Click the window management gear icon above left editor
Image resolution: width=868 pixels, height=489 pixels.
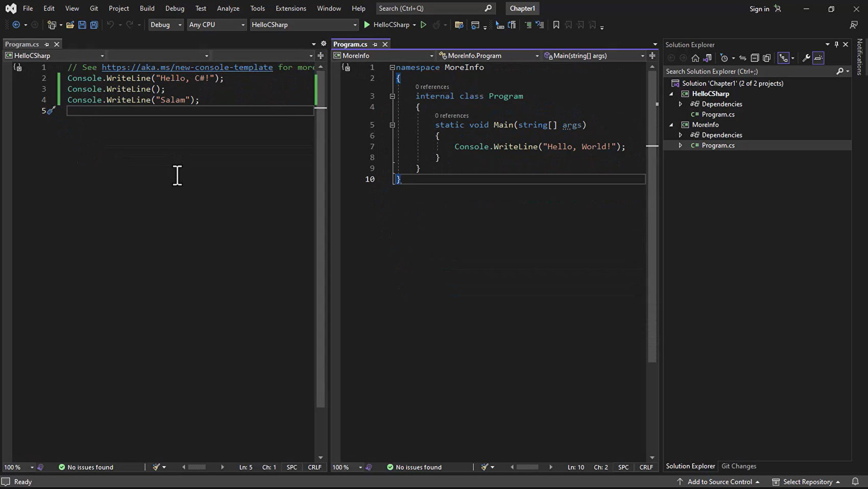tap(323, 44)
